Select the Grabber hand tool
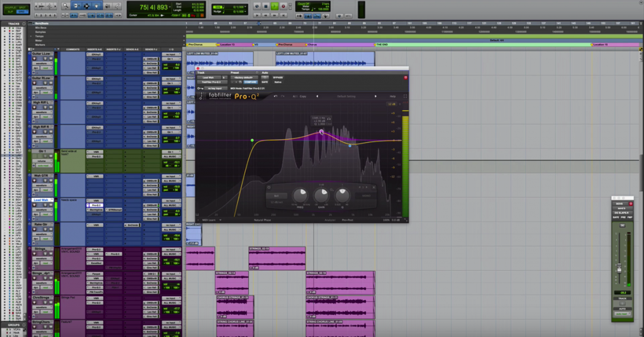This screenshot has width=644, height=337. coord(97,6)
